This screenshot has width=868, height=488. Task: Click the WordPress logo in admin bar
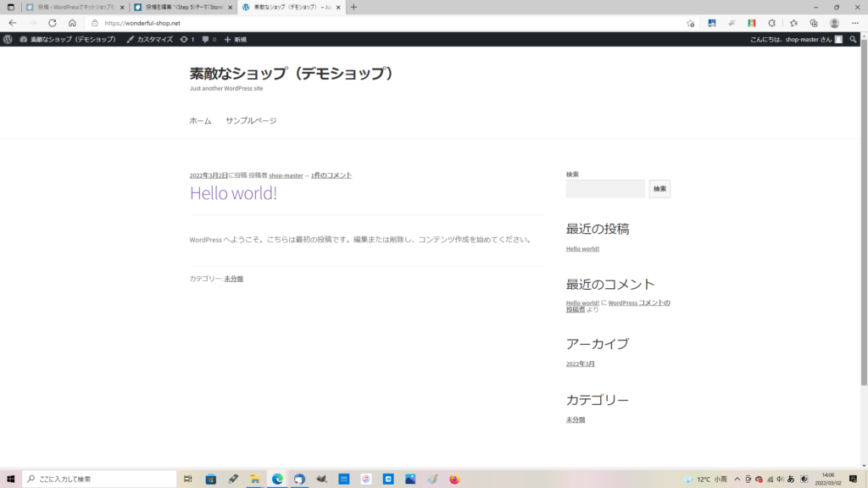pyautogui.click(x=8, y=39)
